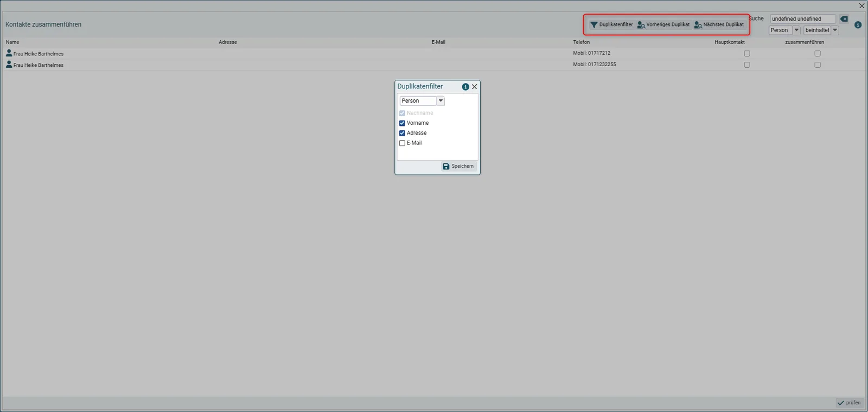Select name Frau Heike Barthelmes with Mobil: 0171232255

(39, 65)
